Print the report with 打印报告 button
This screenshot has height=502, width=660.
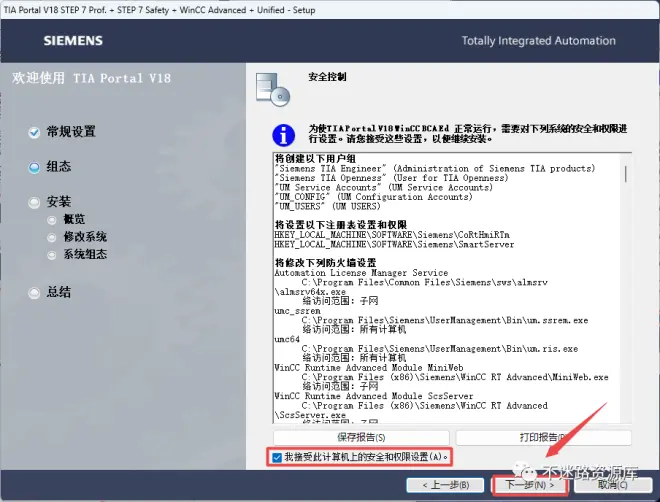tap(543, 438)
